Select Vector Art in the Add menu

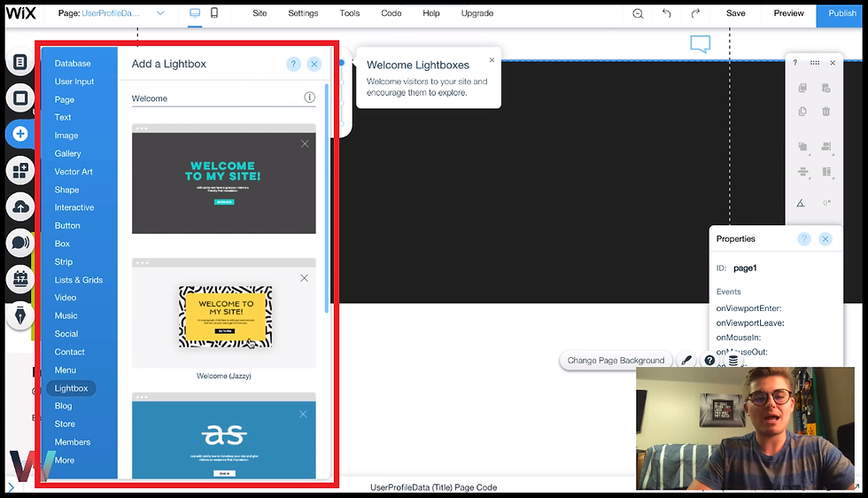pyautogui.click(x=74, y=172)
